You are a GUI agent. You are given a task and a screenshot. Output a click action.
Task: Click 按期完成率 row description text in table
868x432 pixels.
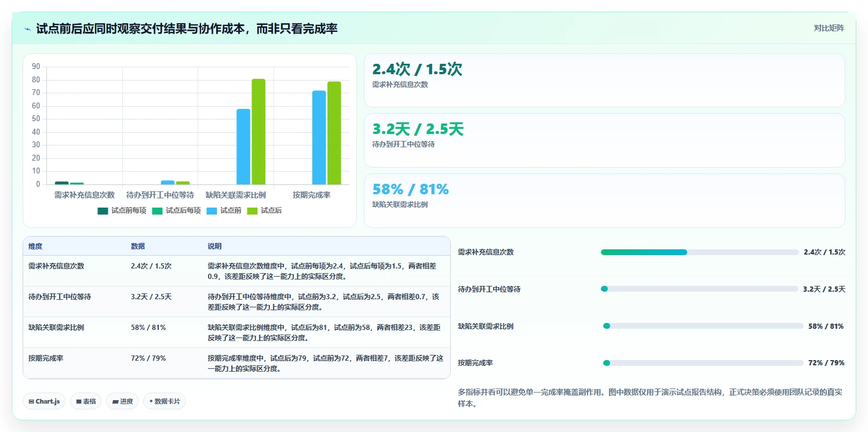[x=326, y=364]
